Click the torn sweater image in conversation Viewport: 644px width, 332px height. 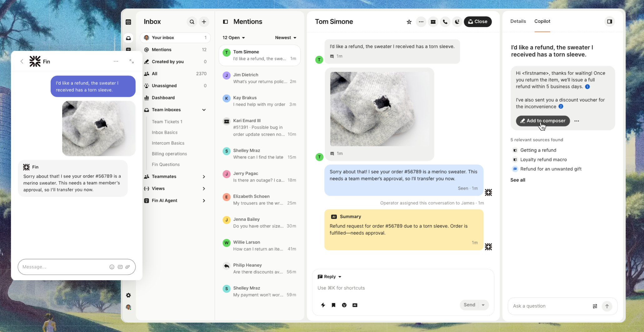pyautogui.click(x=379, y=109)
